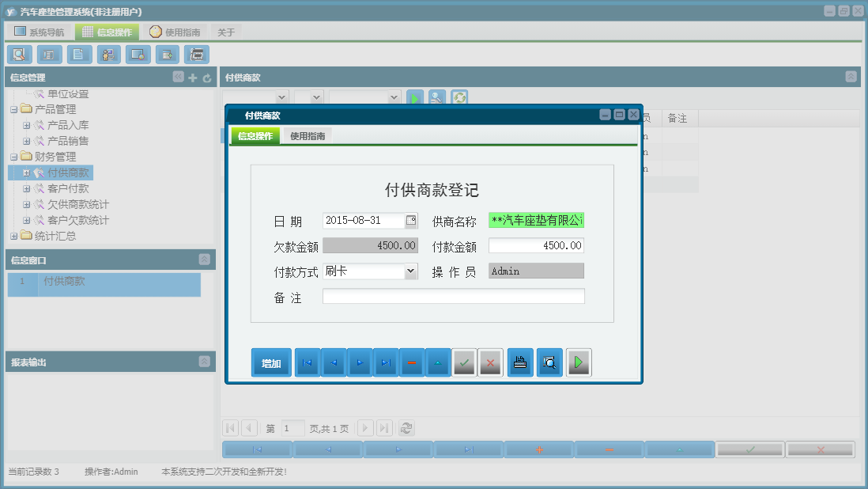The height and width of the screenshot is (489, 868).
Task: Click the document page icon in the main toolbar
Action: [x=78, y=55]
